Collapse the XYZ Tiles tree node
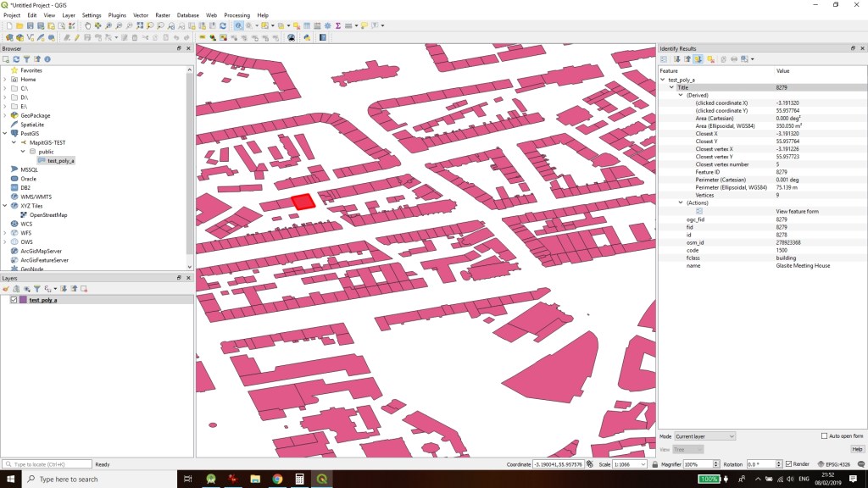The image size is (868, 488). [x=5, y=206]
